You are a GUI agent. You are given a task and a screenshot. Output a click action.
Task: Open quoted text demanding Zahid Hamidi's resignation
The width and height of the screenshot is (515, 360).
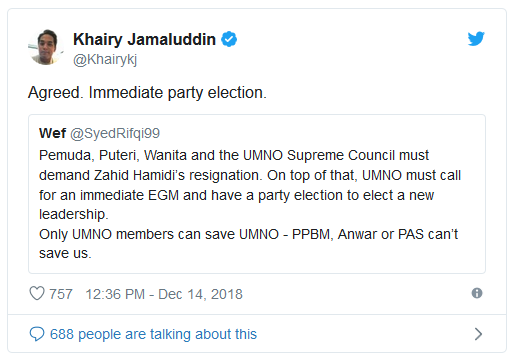[x=149, y=175]
